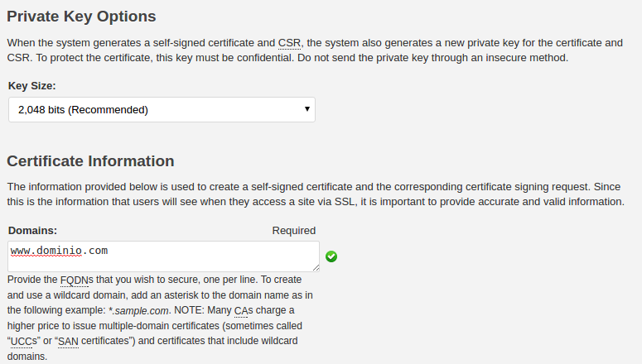Click the *.sample.com example text
This screenshot has height=364, width=642.
(139, 311)
